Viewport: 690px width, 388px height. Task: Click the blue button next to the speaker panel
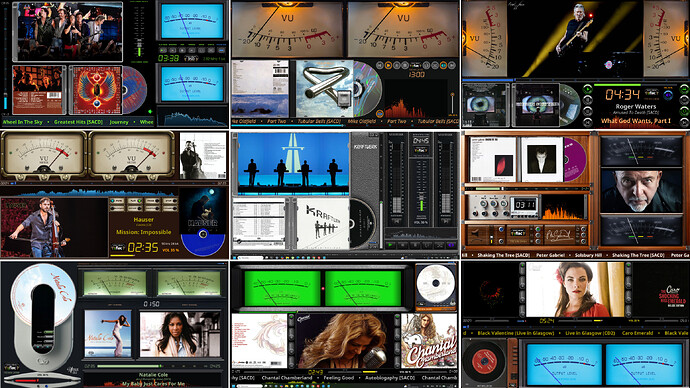point(501,229)
